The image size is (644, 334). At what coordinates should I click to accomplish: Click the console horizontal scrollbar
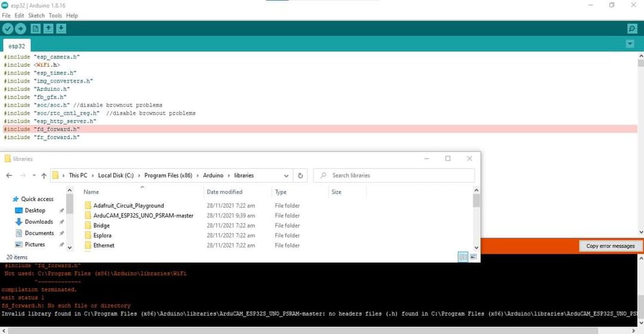click(x=303, y=331)
